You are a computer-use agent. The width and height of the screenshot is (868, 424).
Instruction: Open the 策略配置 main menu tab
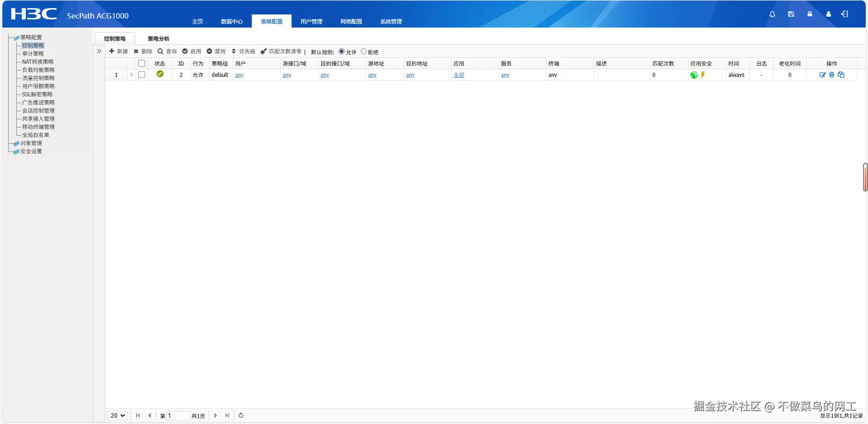pyautogui.click(x=272, y=21)
